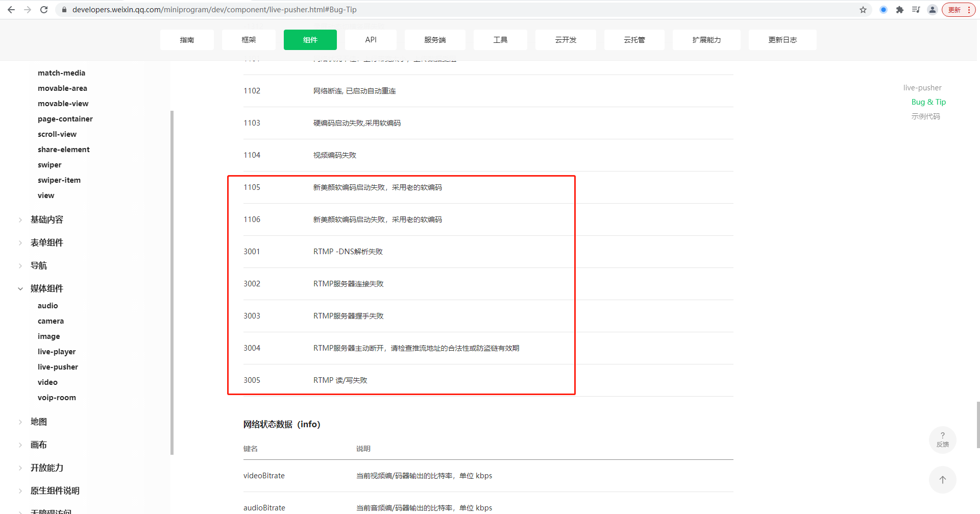
Task: Select the videoBitrate key name
Action: (264, 476)
